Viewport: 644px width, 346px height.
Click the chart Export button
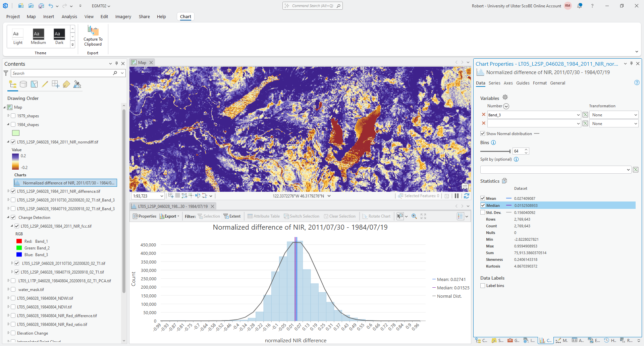coord(170,216)
